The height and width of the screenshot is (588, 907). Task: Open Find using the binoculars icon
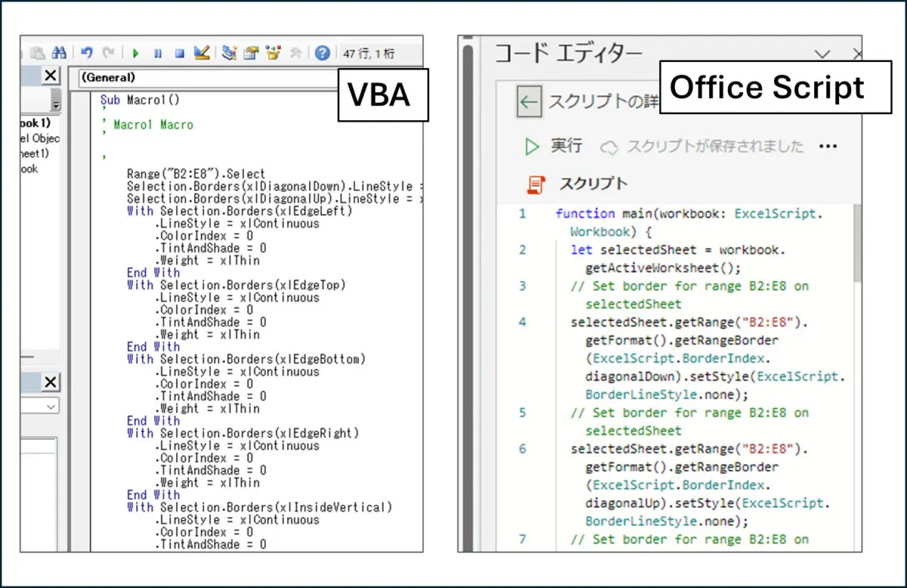tap(60, 53)
